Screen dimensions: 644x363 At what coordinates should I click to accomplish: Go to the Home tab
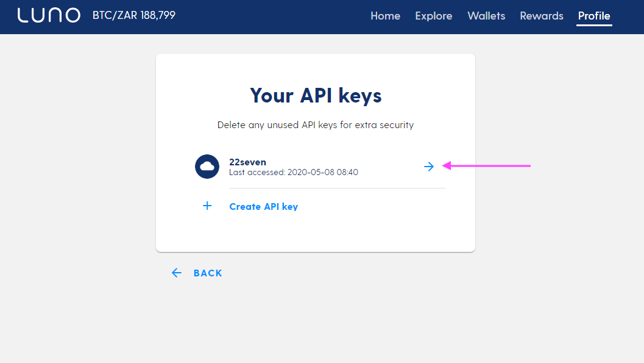click(385, 16)
